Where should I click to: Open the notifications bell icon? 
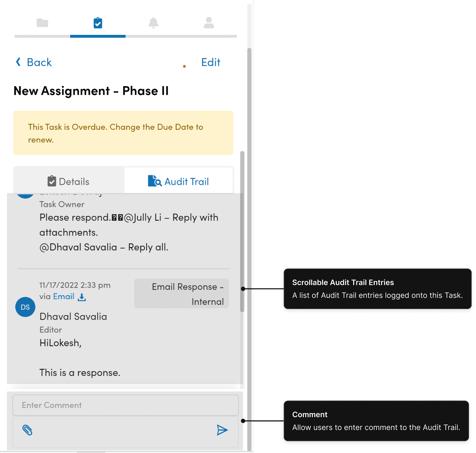153,23
